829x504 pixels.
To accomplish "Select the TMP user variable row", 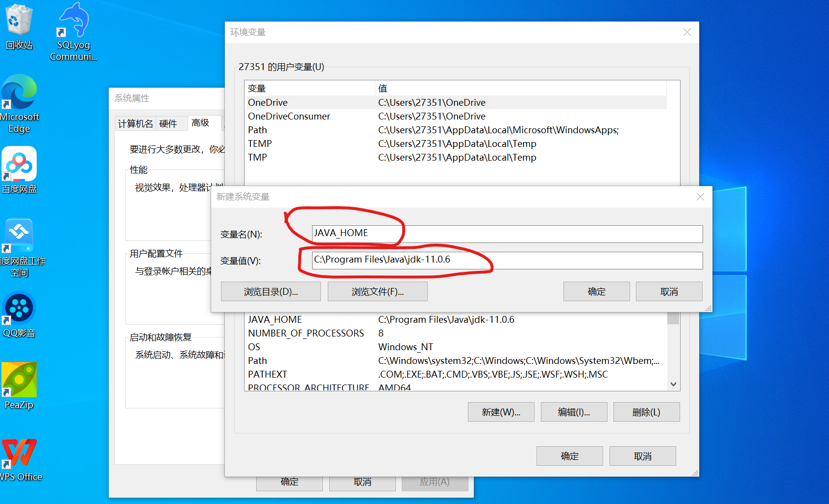I will coord(456,157).
